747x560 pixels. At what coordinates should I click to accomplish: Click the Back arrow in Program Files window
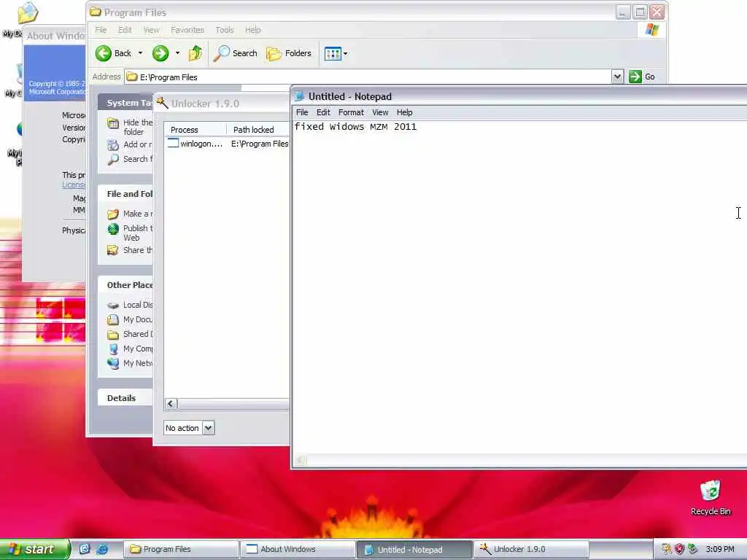104,53
